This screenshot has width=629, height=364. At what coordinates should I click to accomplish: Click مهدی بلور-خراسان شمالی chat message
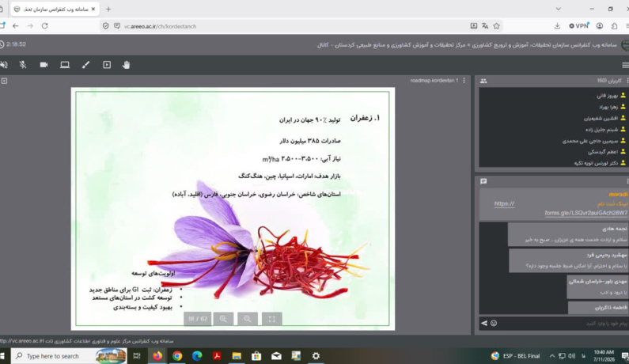(597, 286)
